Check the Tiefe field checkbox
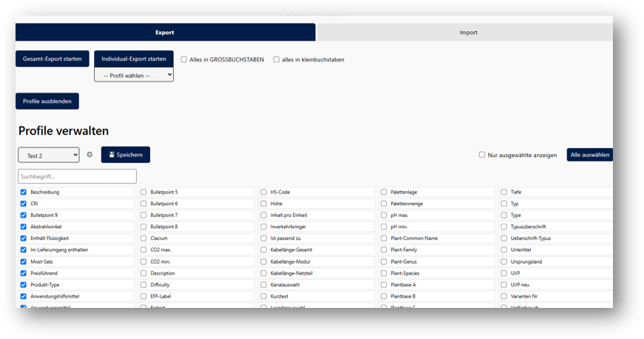The image size is (644, 339). pos(504,192)
